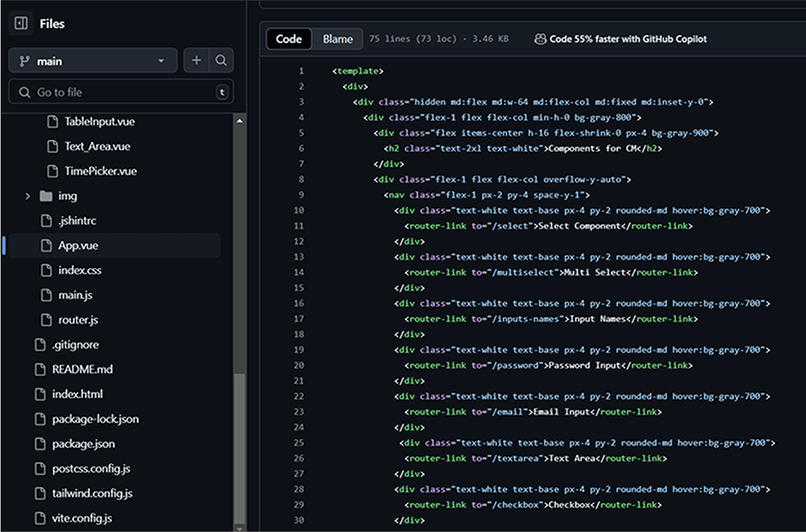Open tailwind.config.js file
806x532 pixels.
(x=92, y=494)
